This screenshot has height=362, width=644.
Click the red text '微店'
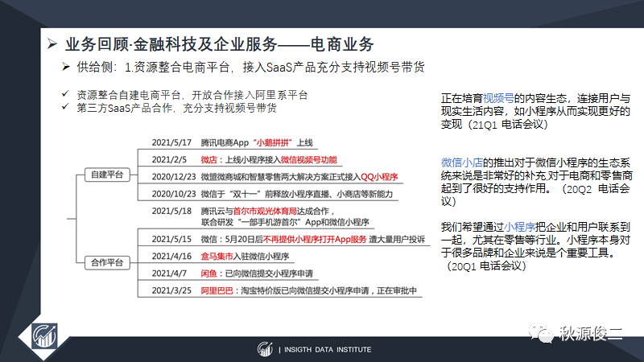point(208,159)
